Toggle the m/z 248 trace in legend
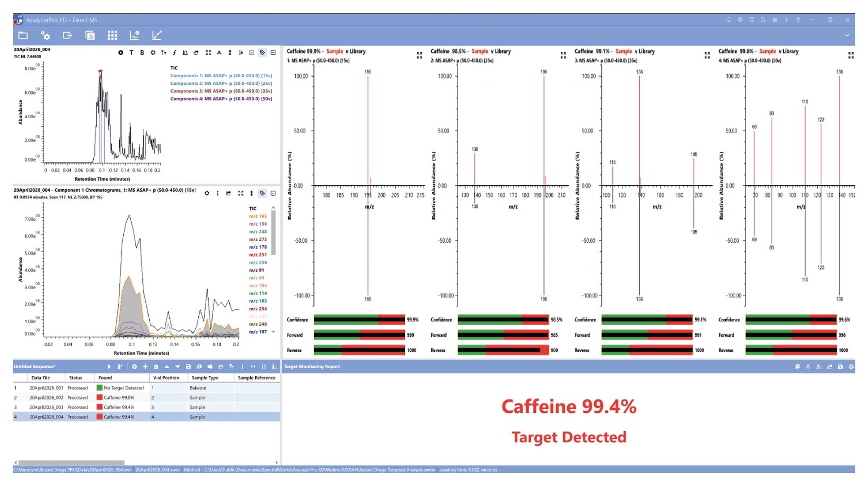868x485 pixels. (258, 232)
